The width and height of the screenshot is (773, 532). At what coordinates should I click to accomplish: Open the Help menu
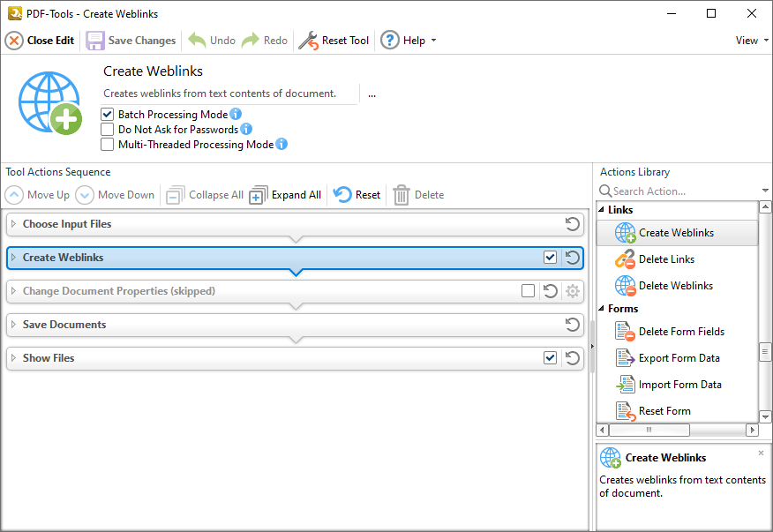click(x=409, y=41)
